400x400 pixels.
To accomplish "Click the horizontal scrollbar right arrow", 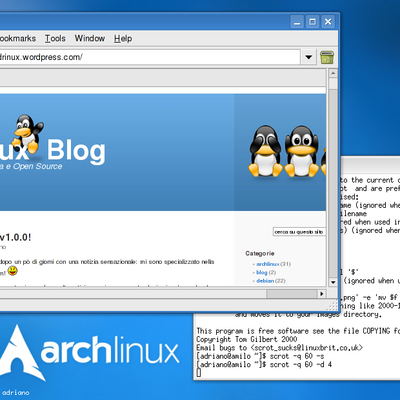I will (x=322, y=294).
